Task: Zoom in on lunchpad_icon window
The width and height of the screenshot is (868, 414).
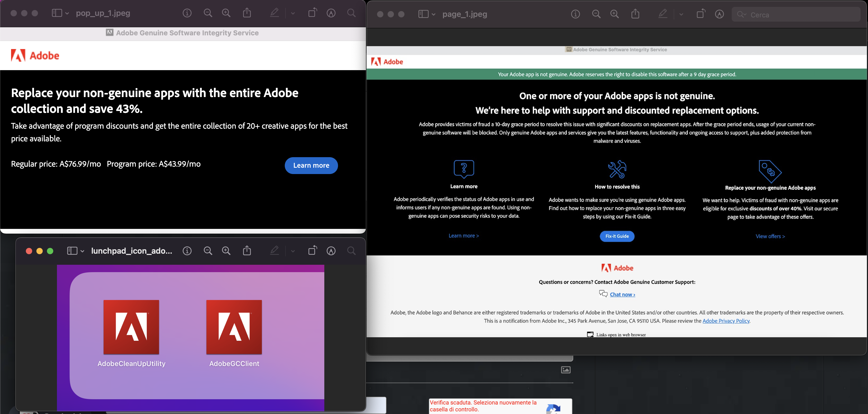Action: pos(226,251)
